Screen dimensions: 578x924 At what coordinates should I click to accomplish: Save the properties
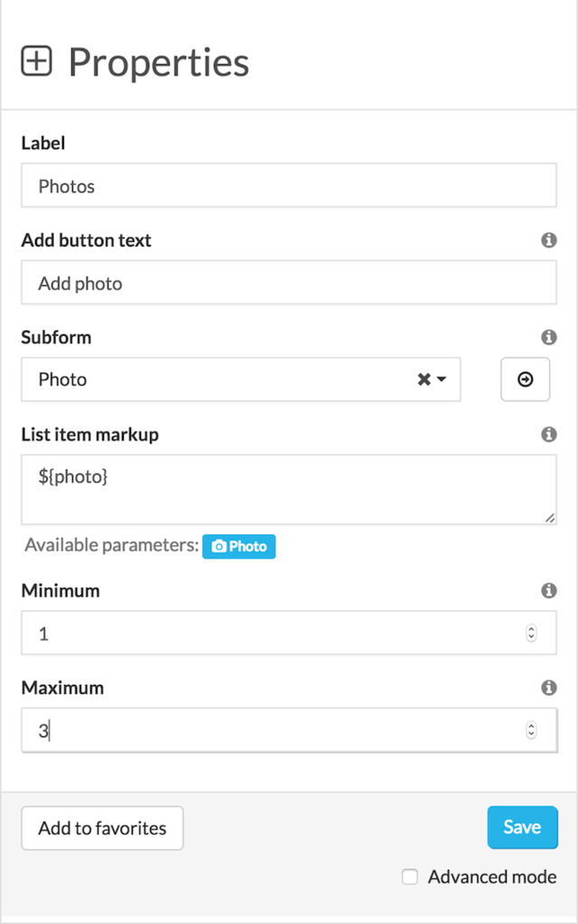[x=522, y=827]
